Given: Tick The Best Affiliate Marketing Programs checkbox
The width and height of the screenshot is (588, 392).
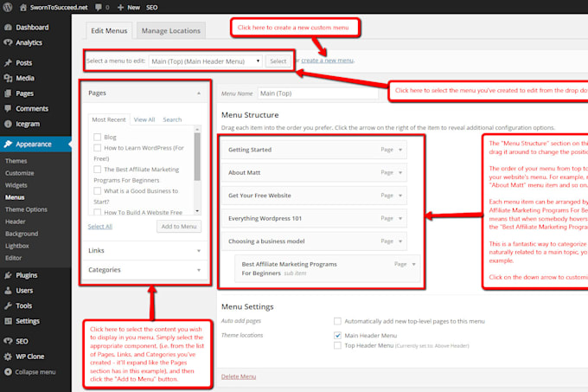Looking at the screenshot, I should point(98,170).
